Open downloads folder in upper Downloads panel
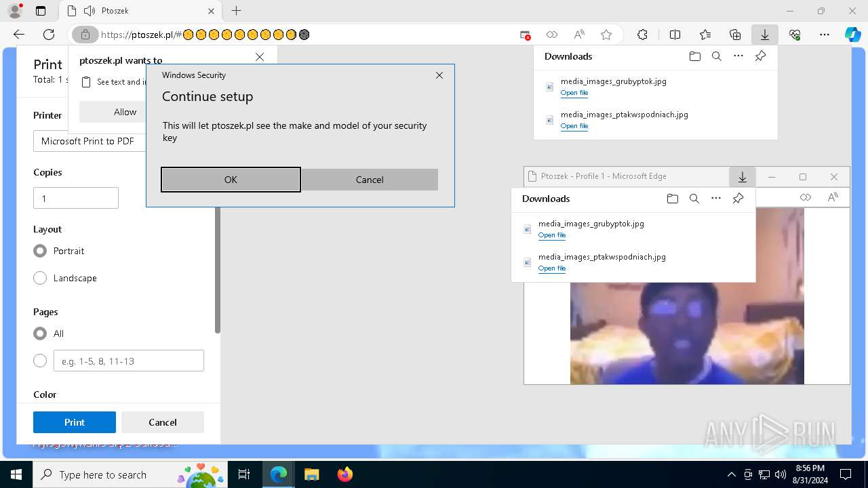The width and height of the screenshot is (868, 488). pyautogui.click(x=694, y=56)
